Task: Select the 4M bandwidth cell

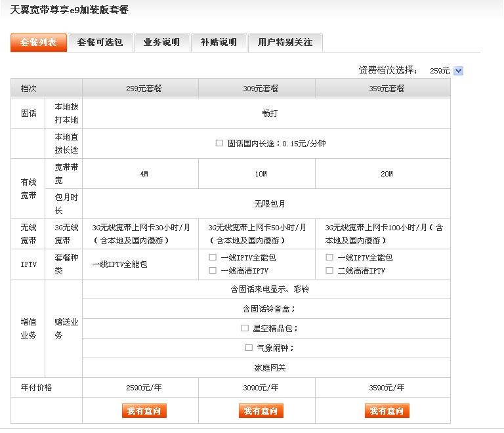Action: pos(140,174)
